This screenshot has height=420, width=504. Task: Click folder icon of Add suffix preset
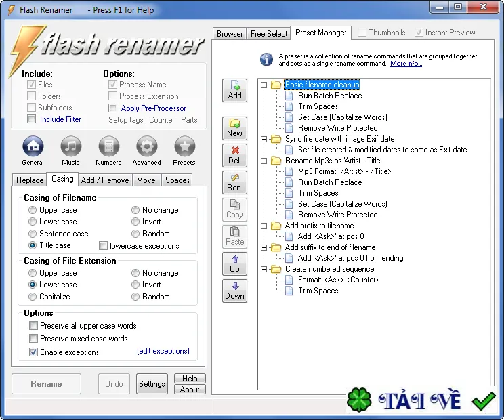tap(276, 247)
